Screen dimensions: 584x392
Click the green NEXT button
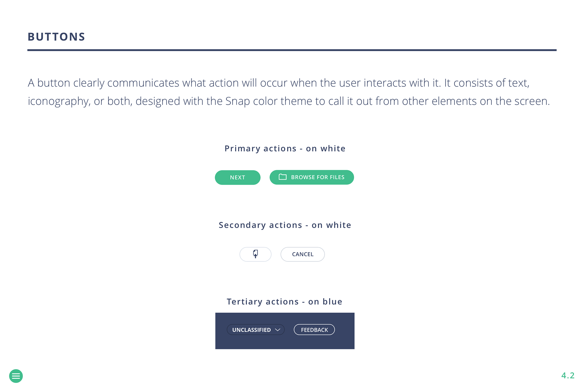point(238,177)
